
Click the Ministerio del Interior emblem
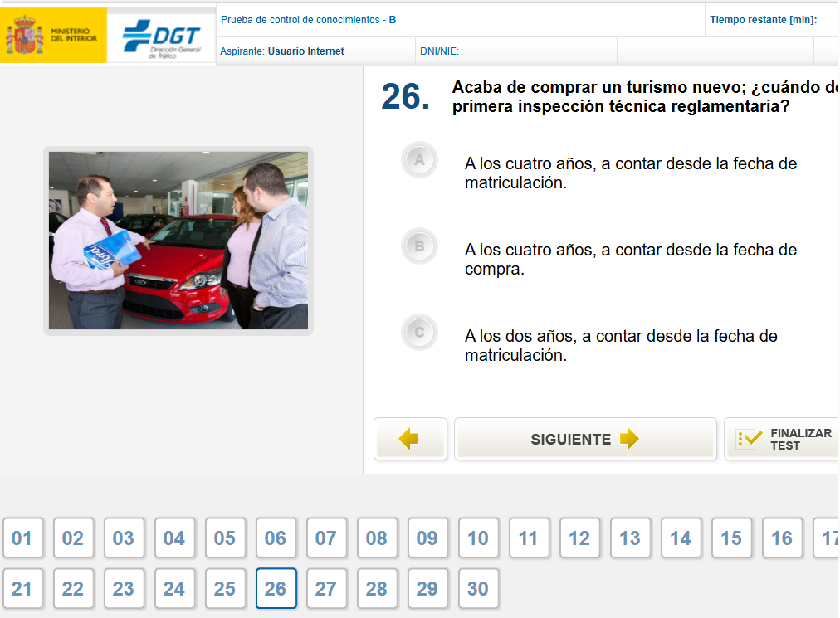[24, 35]
